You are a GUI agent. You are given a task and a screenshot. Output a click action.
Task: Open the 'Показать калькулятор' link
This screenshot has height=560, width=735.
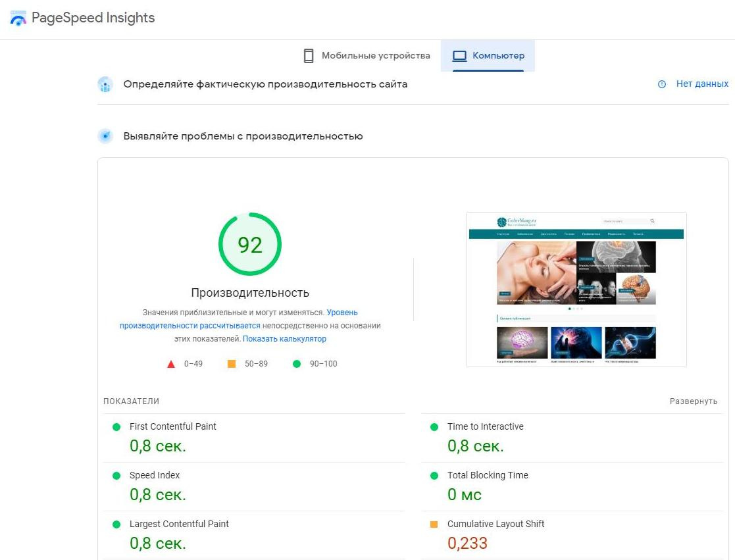point(284,339)
